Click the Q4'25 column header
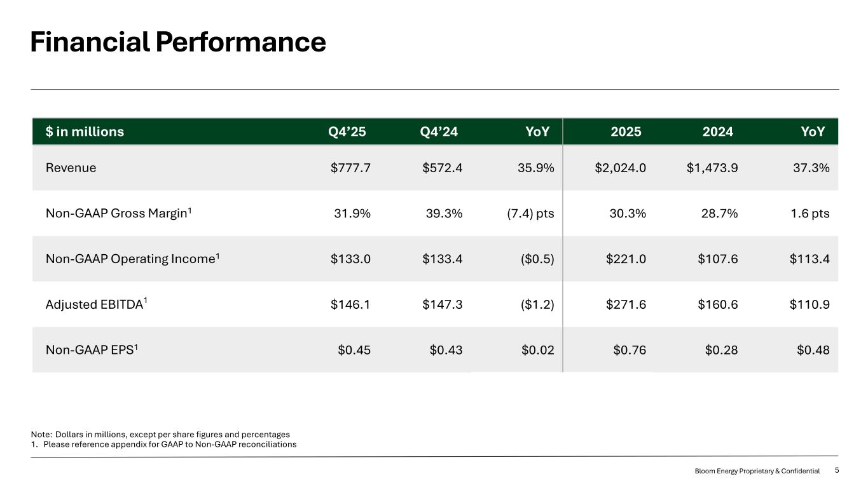This screenshot has width=868, height=488. [347, 132]
